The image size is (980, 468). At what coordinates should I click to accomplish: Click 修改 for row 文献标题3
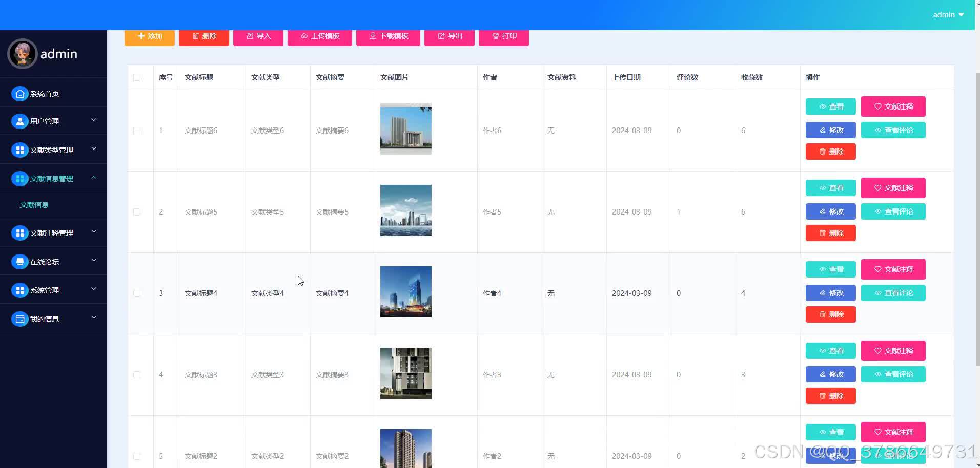831,374
